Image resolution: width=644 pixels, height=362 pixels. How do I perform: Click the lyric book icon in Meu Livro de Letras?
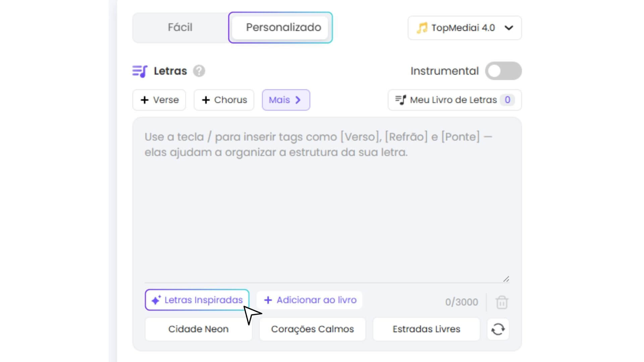click(400, 100)
